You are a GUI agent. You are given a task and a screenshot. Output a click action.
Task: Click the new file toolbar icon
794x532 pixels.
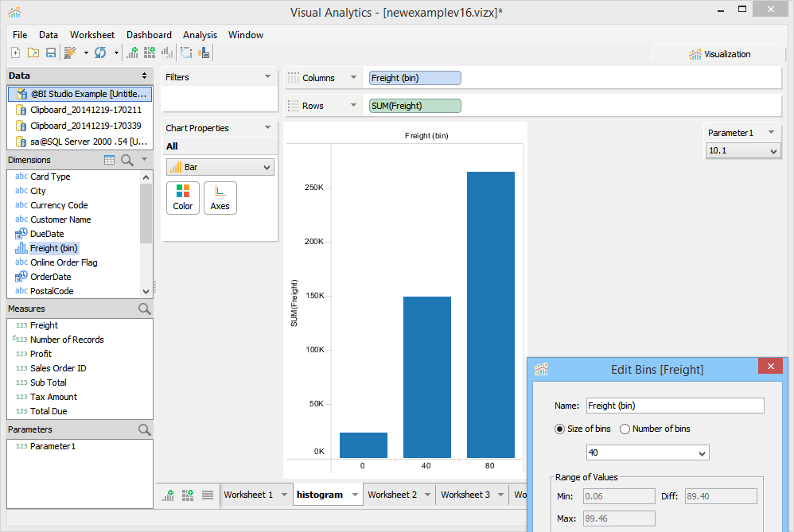pos(16,52)
